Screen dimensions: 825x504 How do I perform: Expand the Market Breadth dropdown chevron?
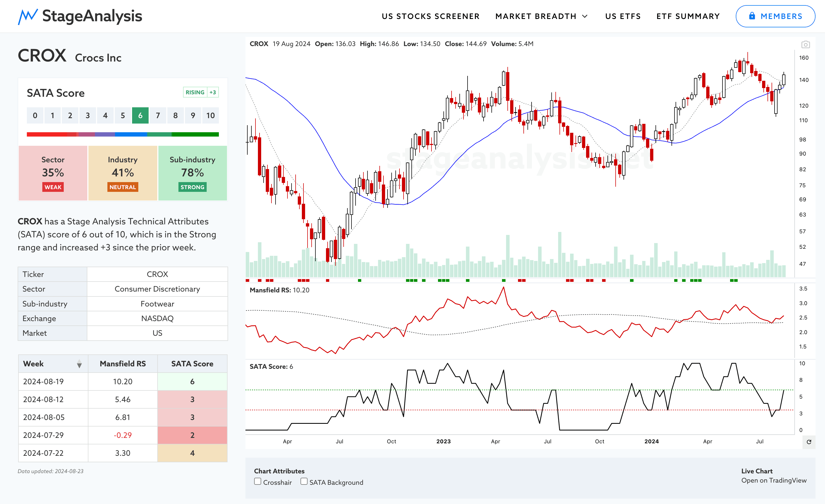pyautogui.click(x=585, y=16)
